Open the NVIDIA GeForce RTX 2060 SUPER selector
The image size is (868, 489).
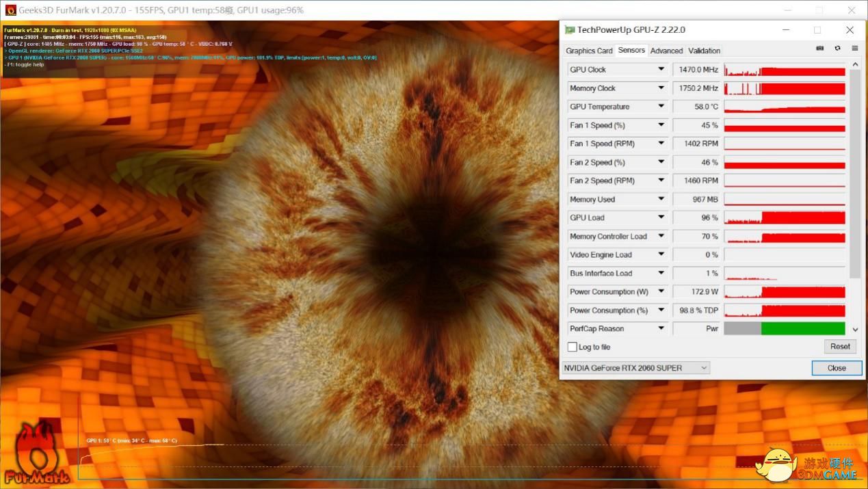(x=635, y=368)
